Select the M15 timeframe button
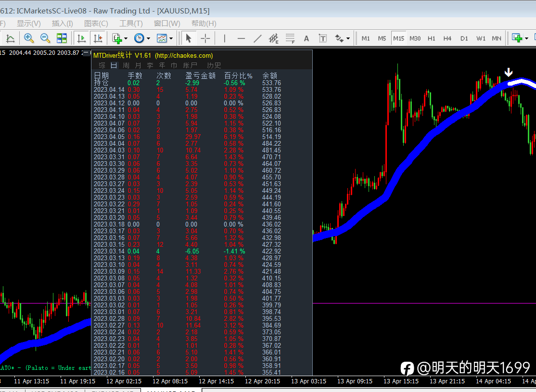Image resolution: width=536 pixels, height=392 pixels. tap(398, 38)
